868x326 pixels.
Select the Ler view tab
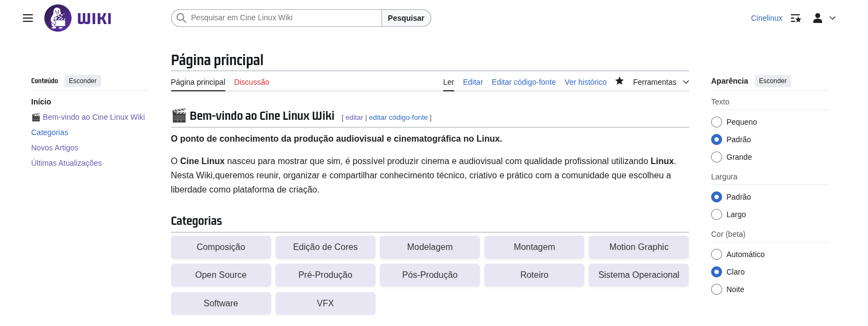pos(449,82)
